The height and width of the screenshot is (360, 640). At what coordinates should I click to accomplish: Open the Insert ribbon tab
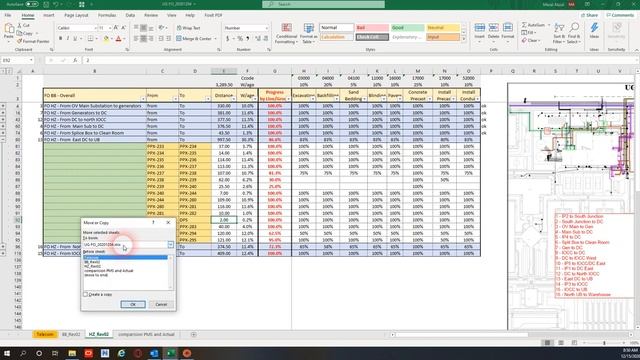49,15
